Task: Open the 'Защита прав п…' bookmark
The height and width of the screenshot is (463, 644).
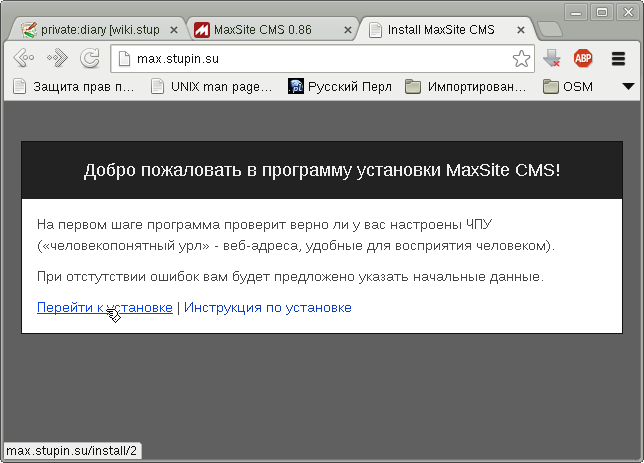Action: pyautogui.click(x=74, y=87)
